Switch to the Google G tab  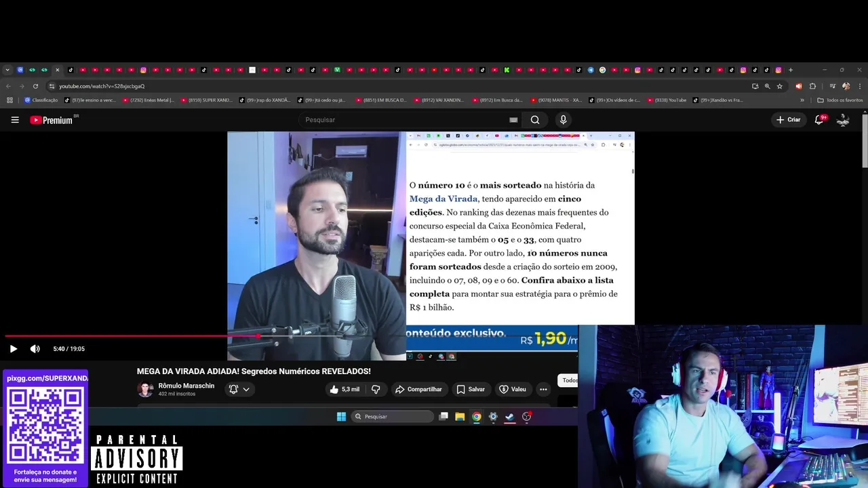click(x=602, y=70)
